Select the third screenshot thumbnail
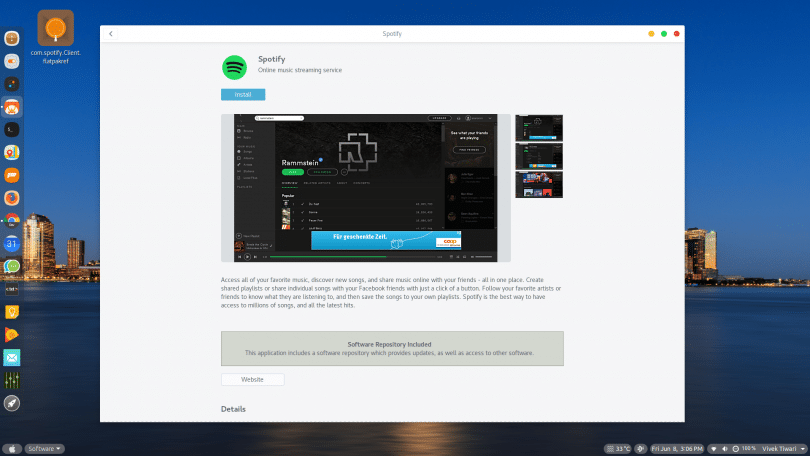The height and width of the screenshot is (456, 810). tap(539, 185)
